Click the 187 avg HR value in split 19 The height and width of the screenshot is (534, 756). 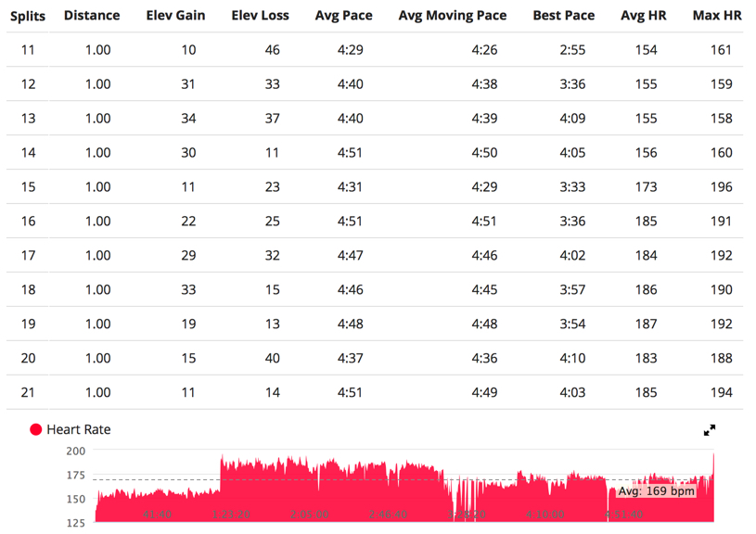click(646, 324)
